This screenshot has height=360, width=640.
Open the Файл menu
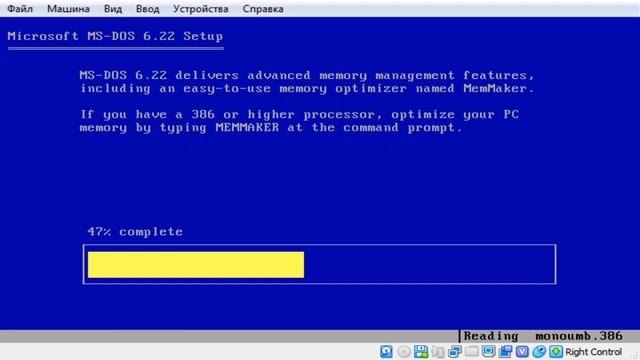[x=20, y=9]
